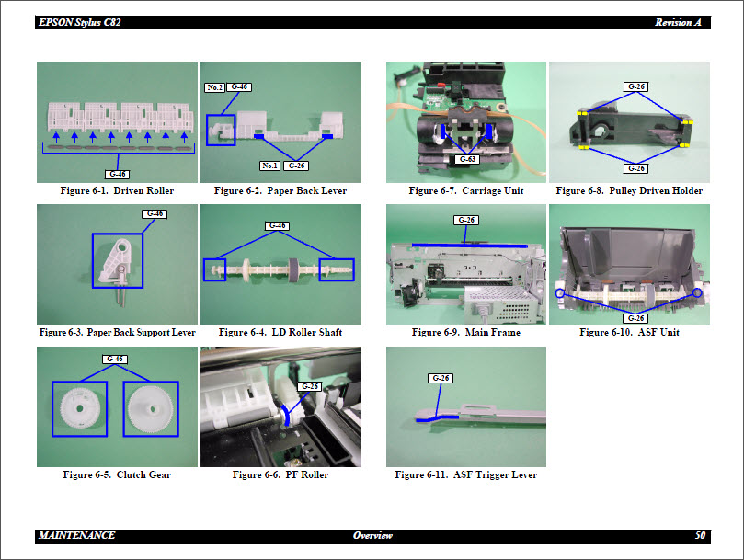Screen dimensions: 744x560
Task: Click the G-46 label on the Driven Roller figure
Action: click(x=116, y=173)
